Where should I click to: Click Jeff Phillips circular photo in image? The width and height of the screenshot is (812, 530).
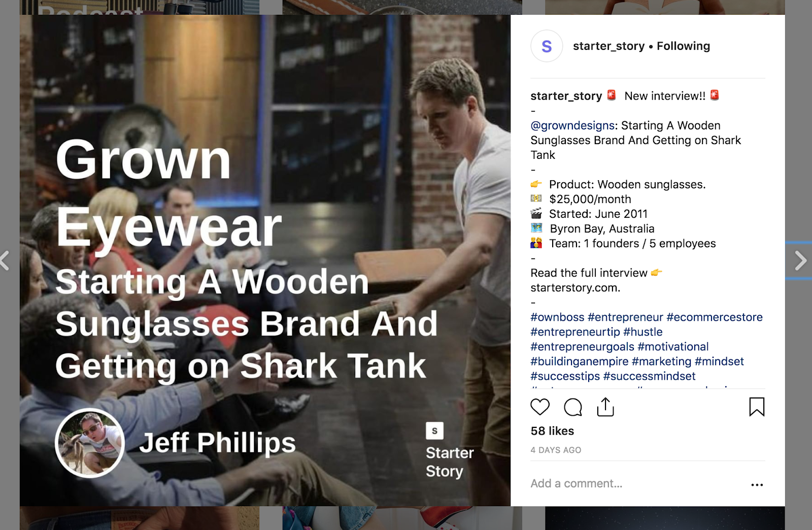tap(90, 443)
